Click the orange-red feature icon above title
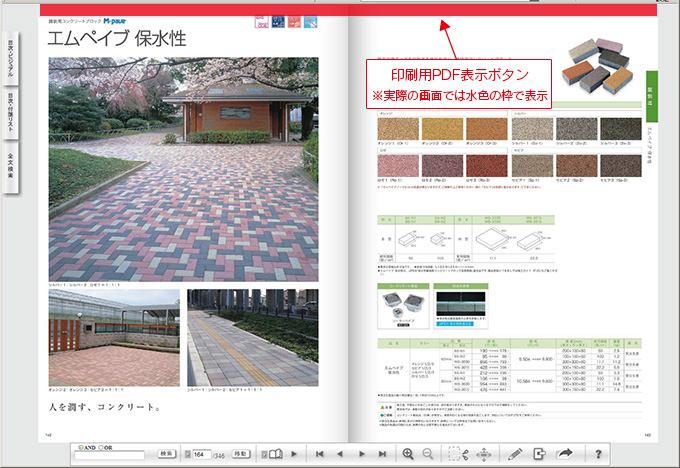 [294, 22]
